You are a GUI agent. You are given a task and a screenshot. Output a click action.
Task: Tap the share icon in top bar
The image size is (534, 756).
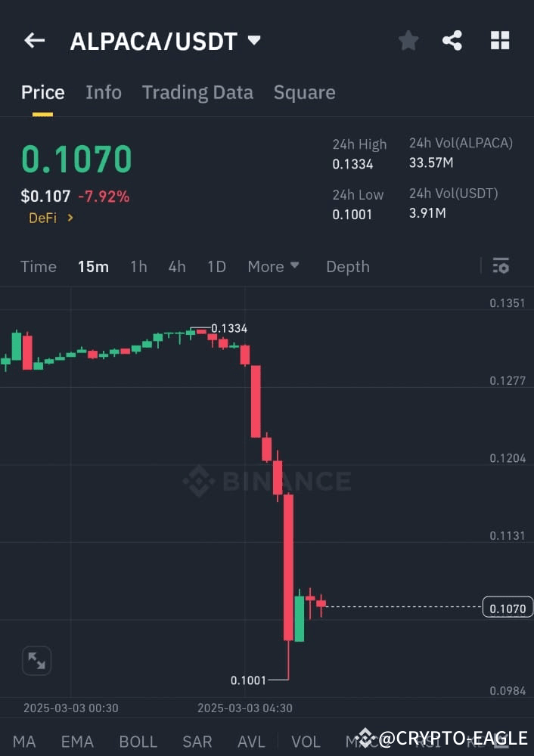[x=452, y=41]
